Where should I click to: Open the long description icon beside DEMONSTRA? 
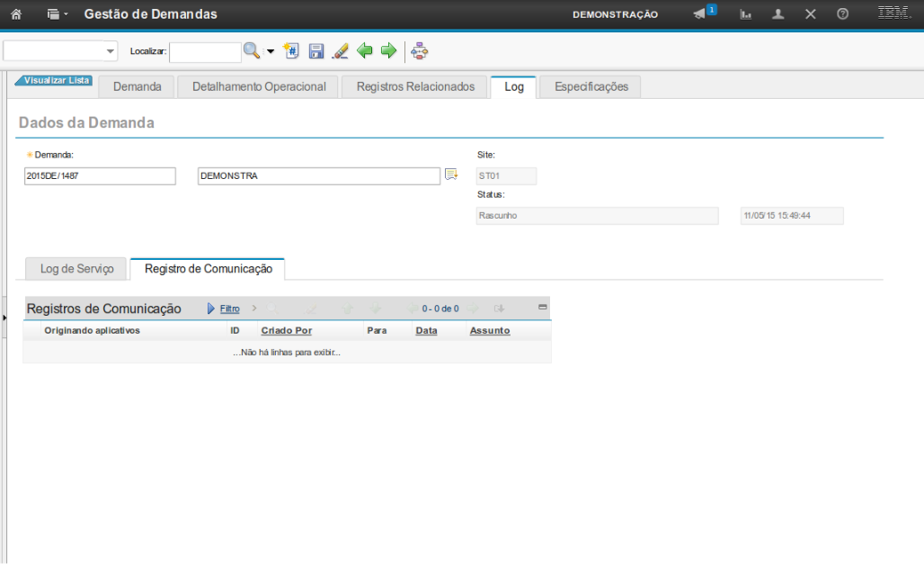click(x=451, y=175)
